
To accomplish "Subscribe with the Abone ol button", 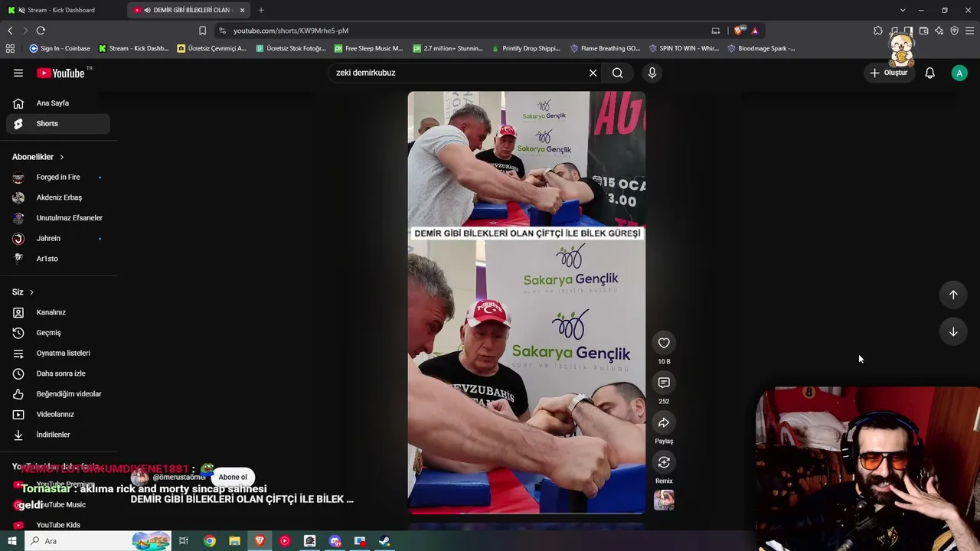I will pos(233,477).
